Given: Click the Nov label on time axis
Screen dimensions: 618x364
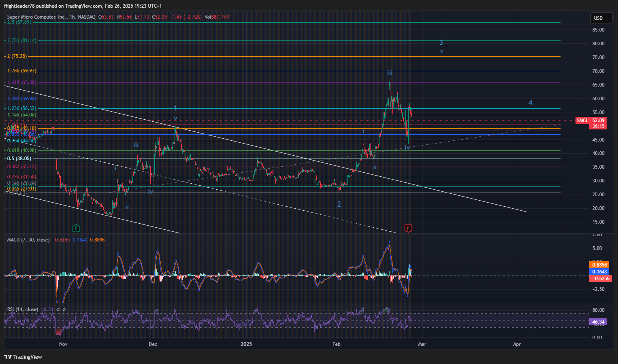Looking at the screenshot, I should click(63, 344).
